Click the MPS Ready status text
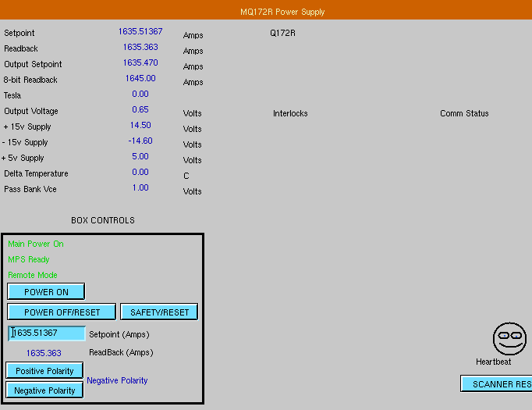Screen dimensions: 532x410 29,259
